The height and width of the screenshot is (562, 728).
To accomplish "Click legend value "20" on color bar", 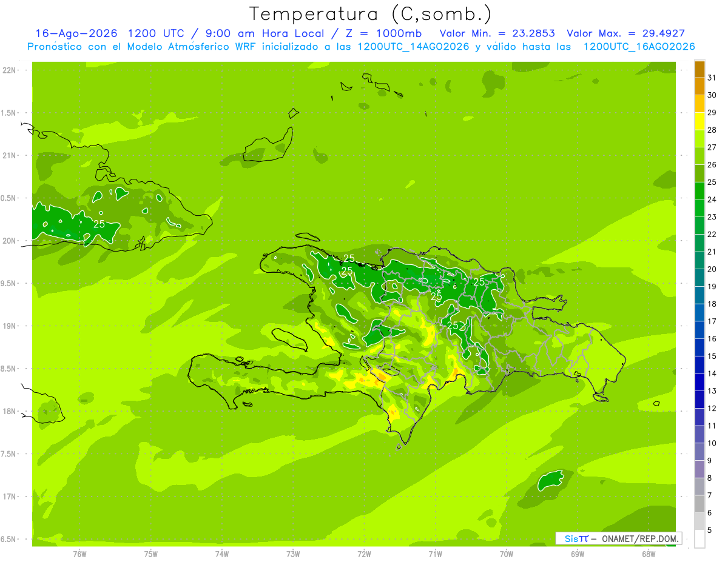I will click(712, 269).
